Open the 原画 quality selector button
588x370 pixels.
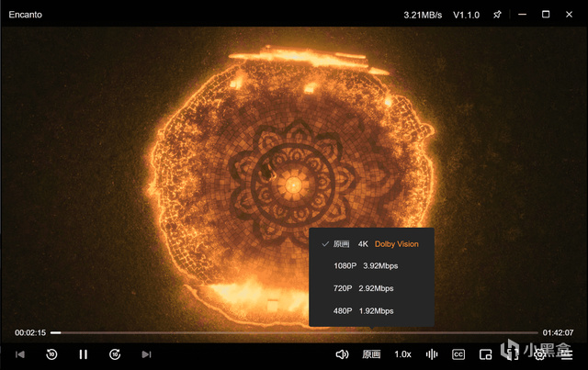click(x=371, y=354)
